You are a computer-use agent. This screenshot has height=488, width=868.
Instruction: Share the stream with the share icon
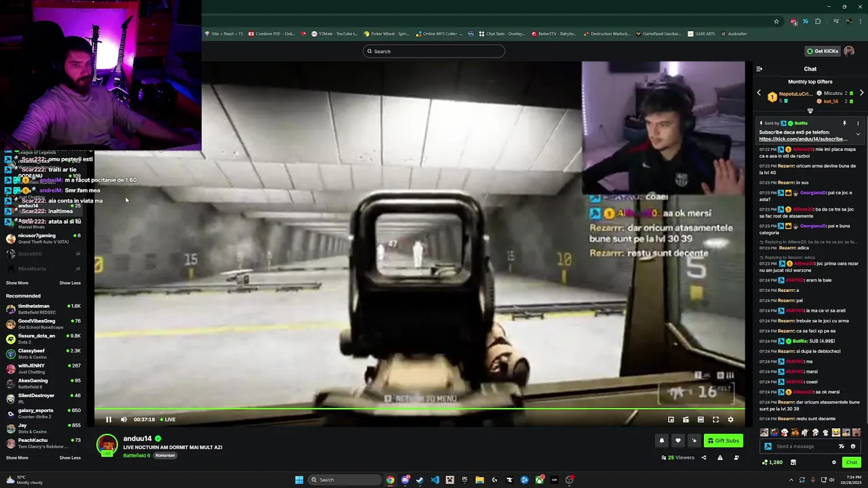coord(703,457)
